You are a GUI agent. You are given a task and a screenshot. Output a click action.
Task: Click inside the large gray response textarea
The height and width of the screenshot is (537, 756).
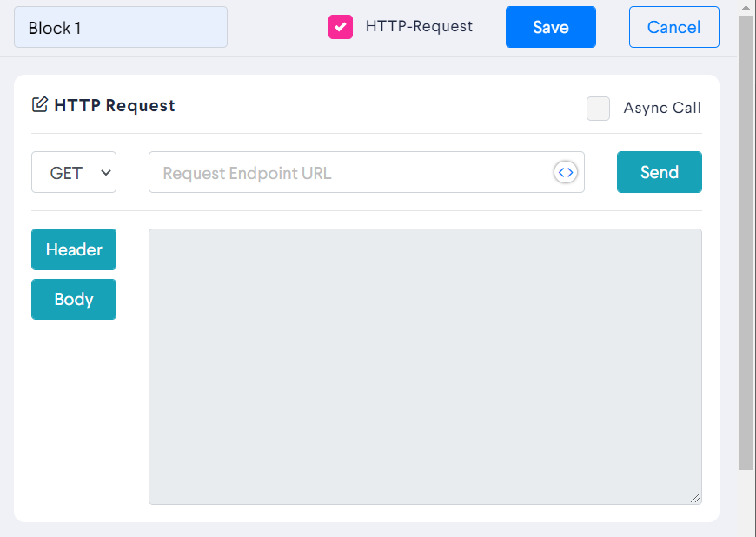pyautogui.click(x=425, y=367)
